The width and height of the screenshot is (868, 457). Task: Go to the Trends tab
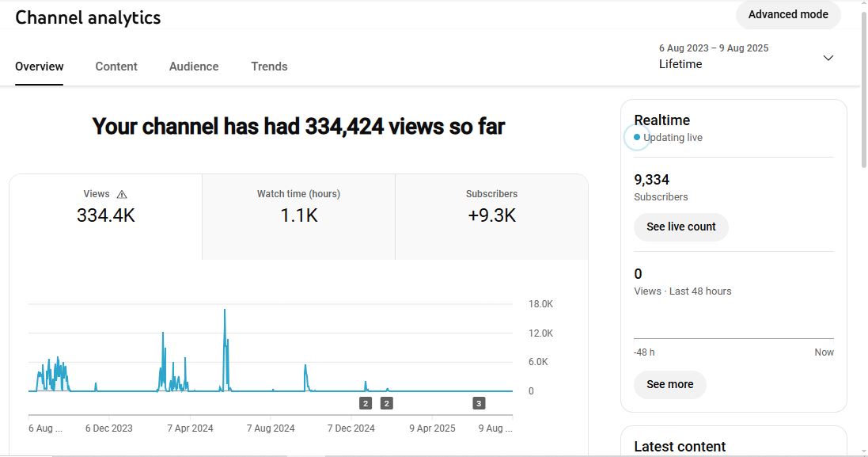coord(269,67)
